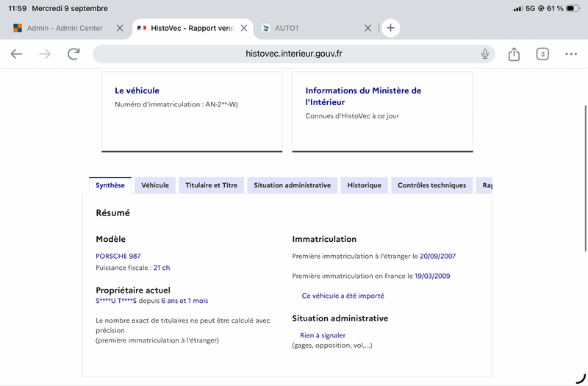
Task: Close the Admin - Admin Center tab
Action: coord(120,28)
